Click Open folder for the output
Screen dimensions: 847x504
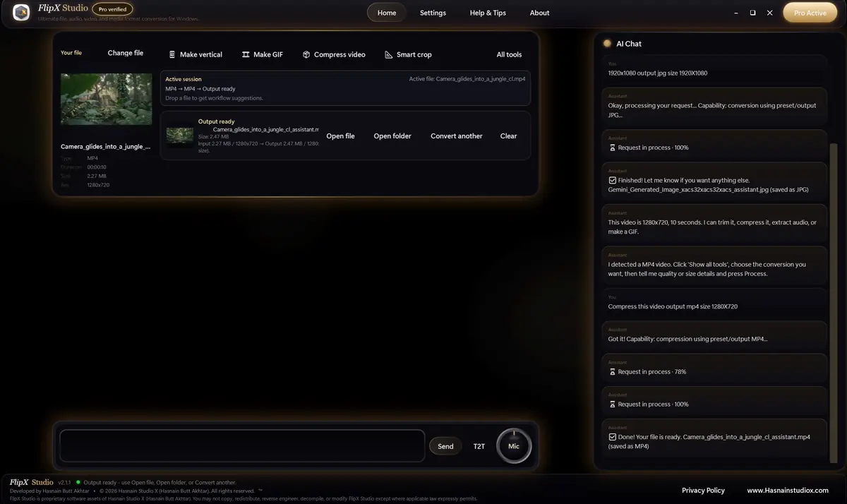click(x=392, y=136)
